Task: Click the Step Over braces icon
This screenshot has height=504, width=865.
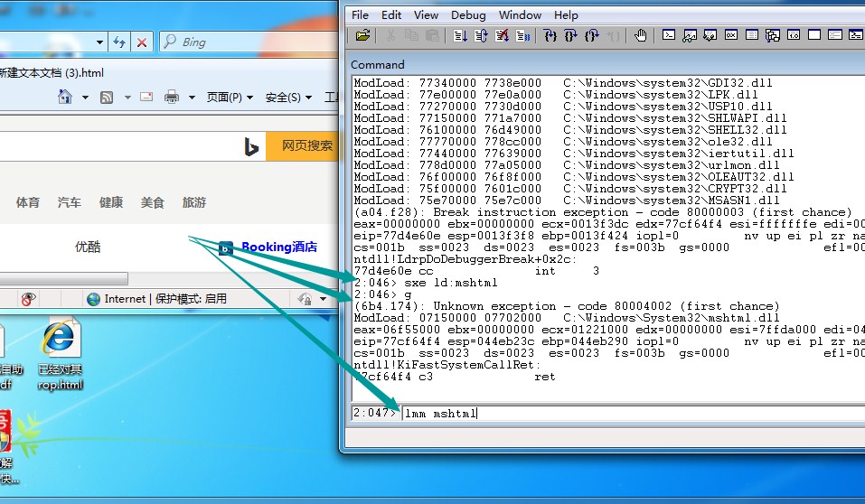Action: [571, 36]
